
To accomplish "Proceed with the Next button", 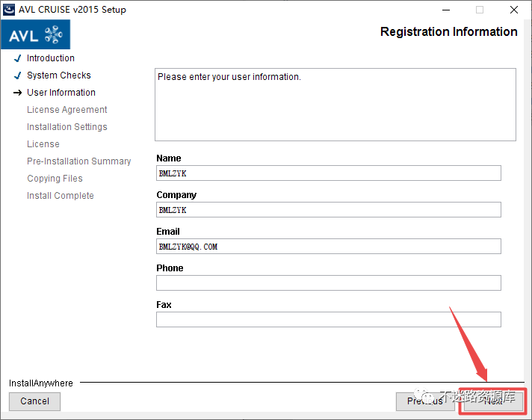I will pos(493,401).
